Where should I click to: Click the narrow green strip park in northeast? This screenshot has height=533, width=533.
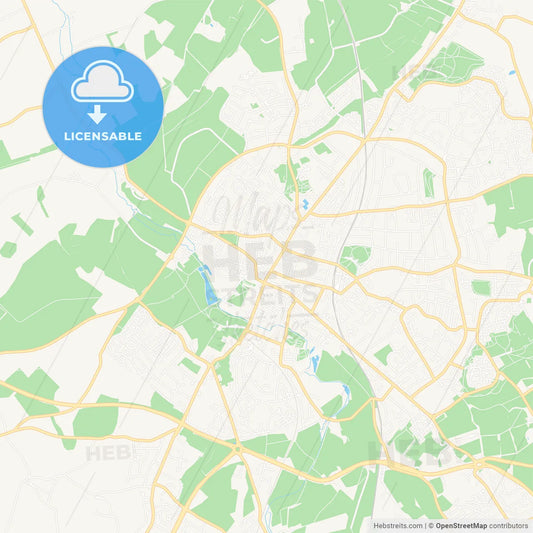(429, 184)
